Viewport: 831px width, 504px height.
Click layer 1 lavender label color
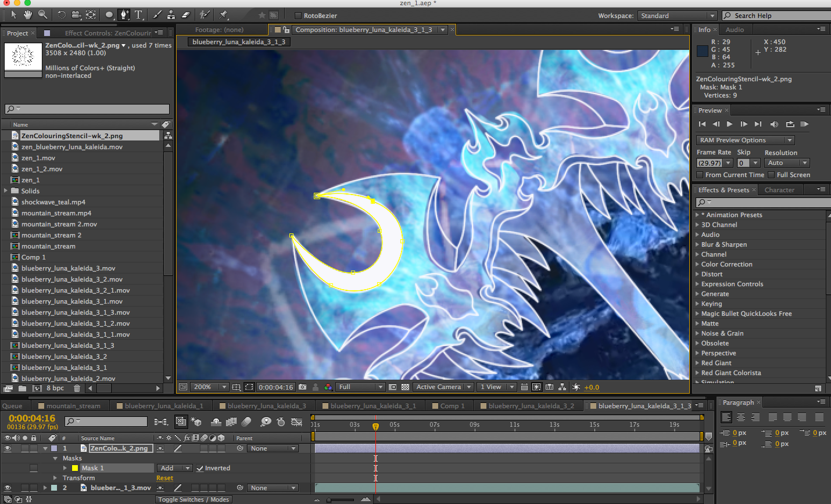click(54, 448)
